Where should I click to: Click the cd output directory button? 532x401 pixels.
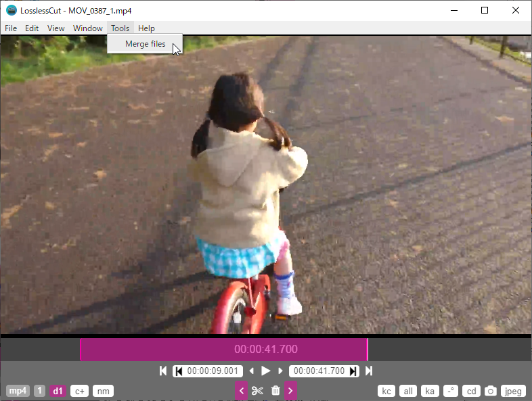pos(471,391)
